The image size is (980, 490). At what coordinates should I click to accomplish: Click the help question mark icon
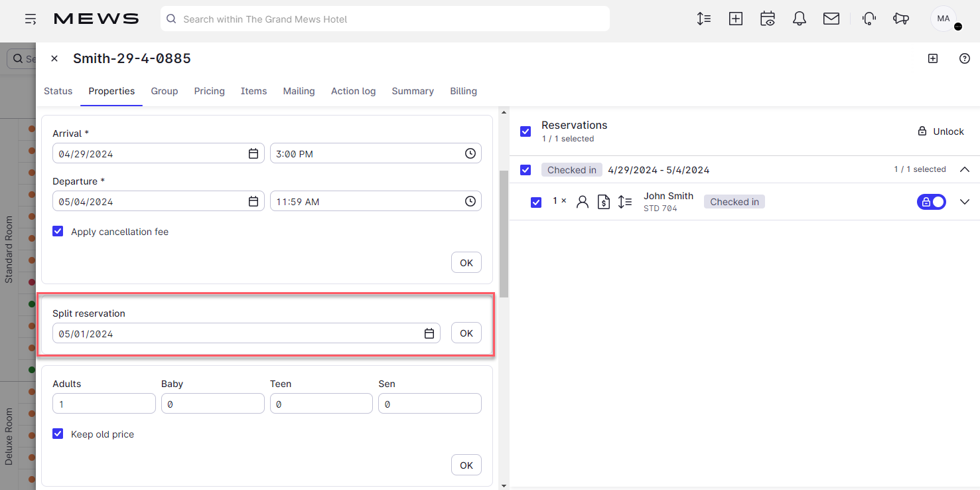tap(965, 58)
